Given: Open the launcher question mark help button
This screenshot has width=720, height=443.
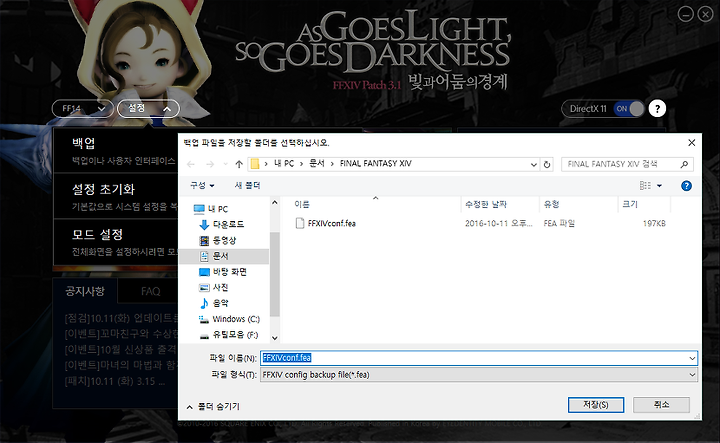Looking at the screenshot, I should pos(657,109).
